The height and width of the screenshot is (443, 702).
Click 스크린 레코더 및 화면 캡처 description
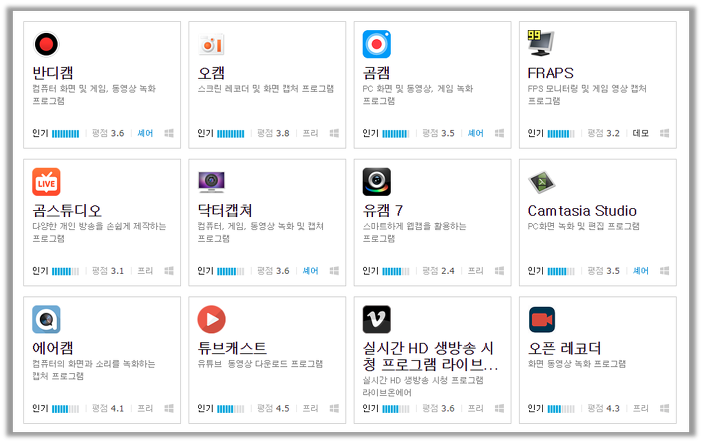point(266,89)
